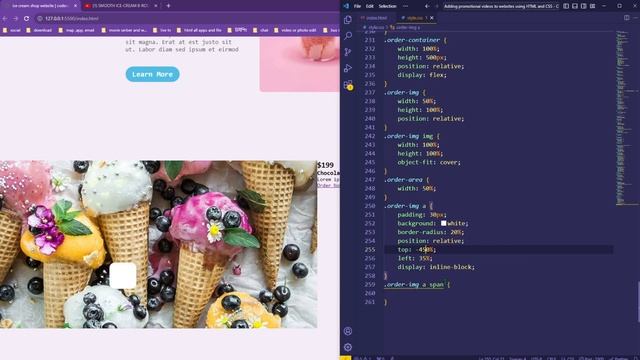Click 'display: inline-block;' on line 257
The image size is (640, 360).
pos(436,267)
